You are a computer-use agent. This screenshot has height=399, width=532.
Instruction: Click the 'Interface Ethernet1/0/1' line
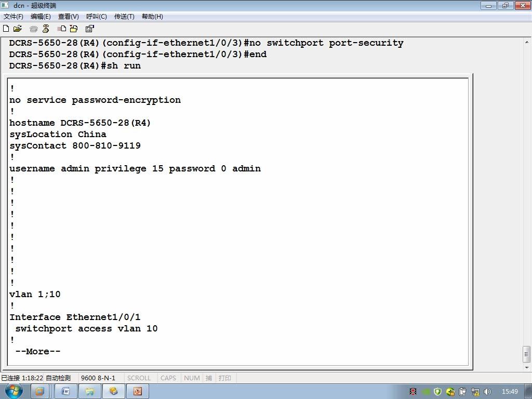(75, 317)
